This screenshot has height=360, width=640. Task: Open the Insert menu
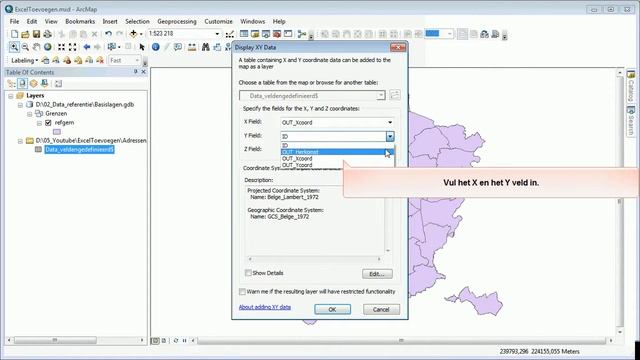pyautogui.click(x=110, y=21)
